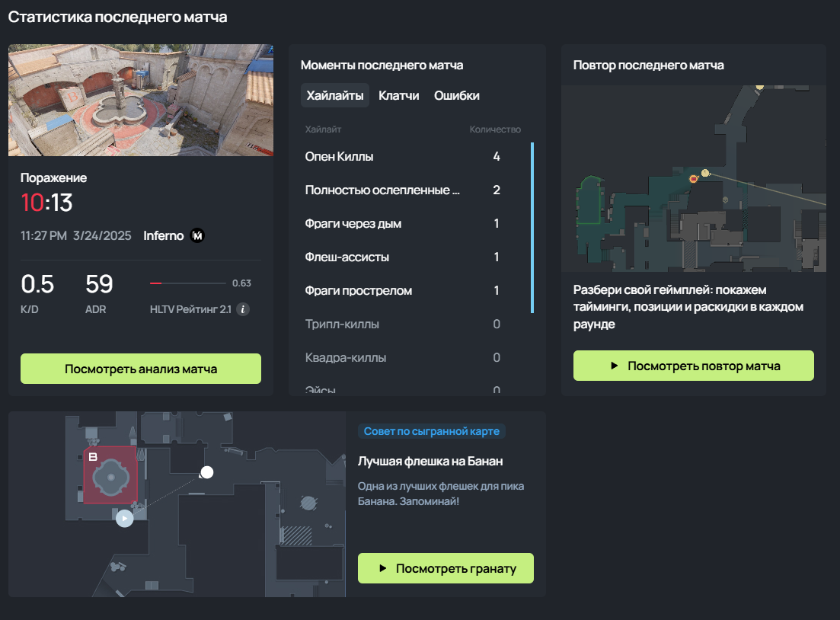840x620 pixels.
Task: Click the white player marker on the replay minimap
Action: (705, 173)
